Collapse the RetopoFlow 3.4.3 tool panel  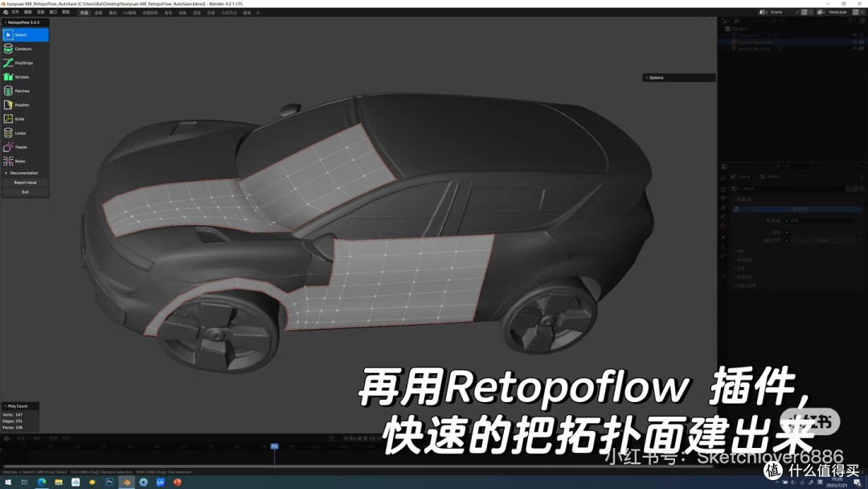click(x=26, y=23)
